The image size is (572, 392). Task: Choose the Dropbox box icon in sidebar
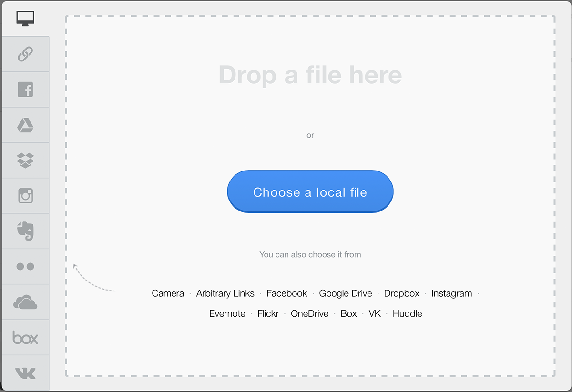click(x=25, y=161)
